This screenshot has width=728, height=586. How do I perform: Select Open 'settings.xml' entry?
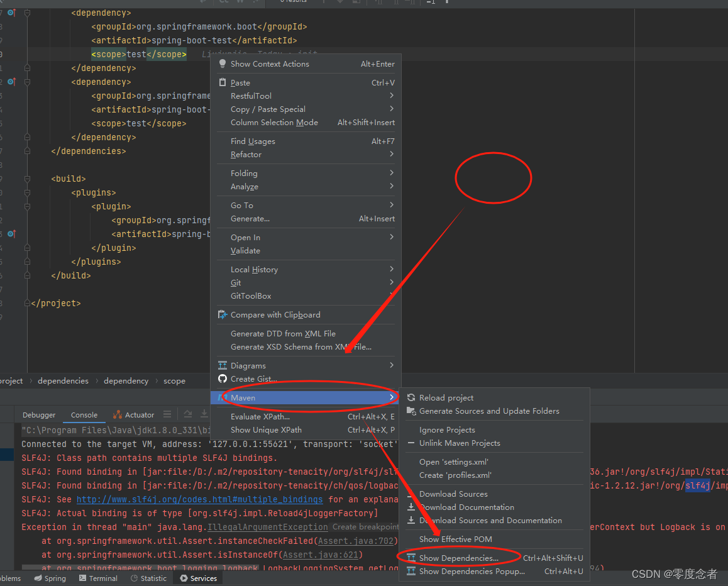(495, 462)
